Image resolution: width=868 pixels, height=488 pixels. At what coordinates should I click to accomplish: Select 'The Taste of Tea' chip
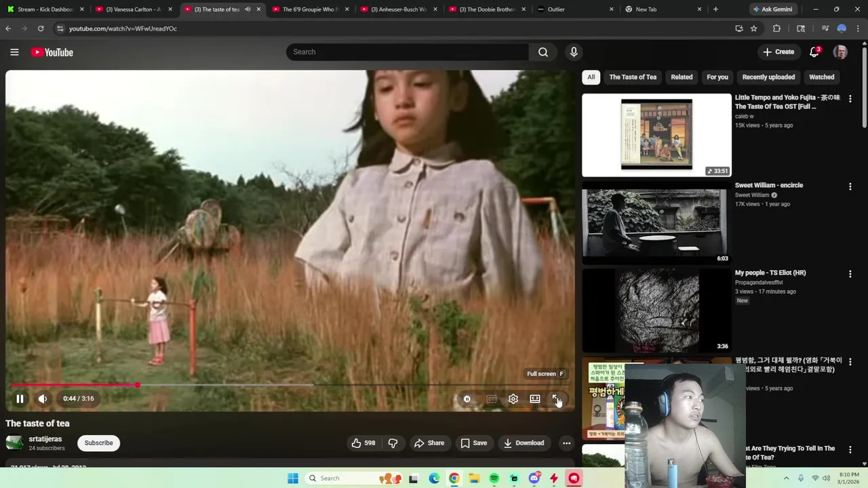pyautogui.click(x=633, y=77)
